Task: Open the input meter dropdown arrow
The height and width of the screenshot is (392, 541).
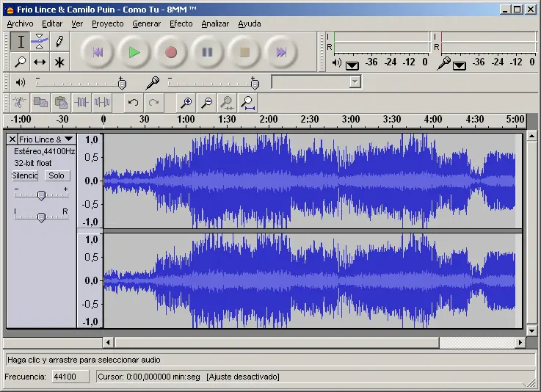Action: 460,65
